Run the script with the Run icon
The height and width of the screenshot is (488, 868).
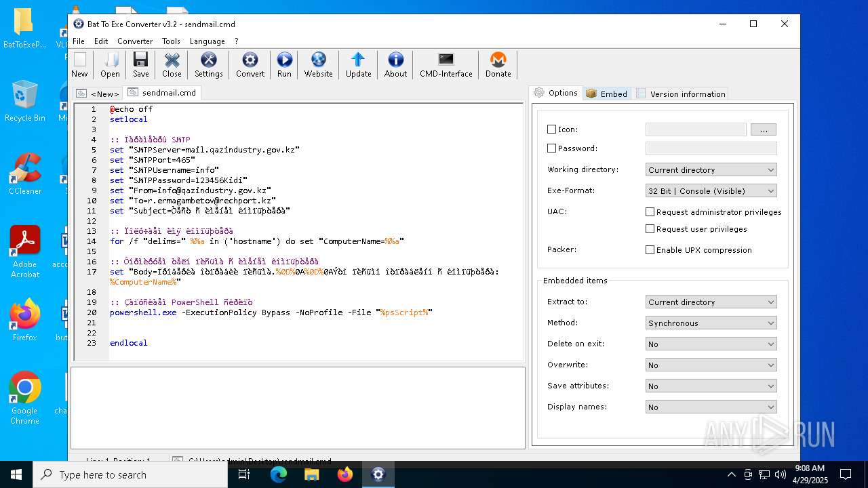pos(284,65)
